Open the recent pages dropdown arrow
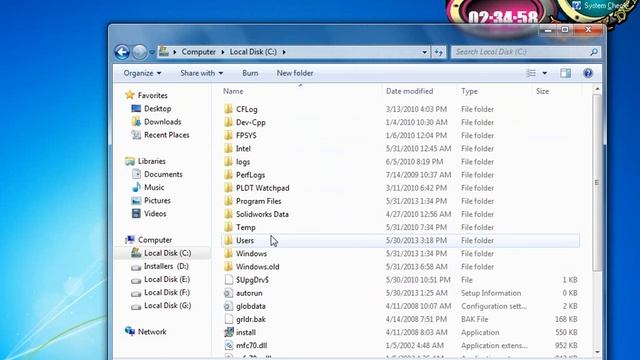 [152, 52]
